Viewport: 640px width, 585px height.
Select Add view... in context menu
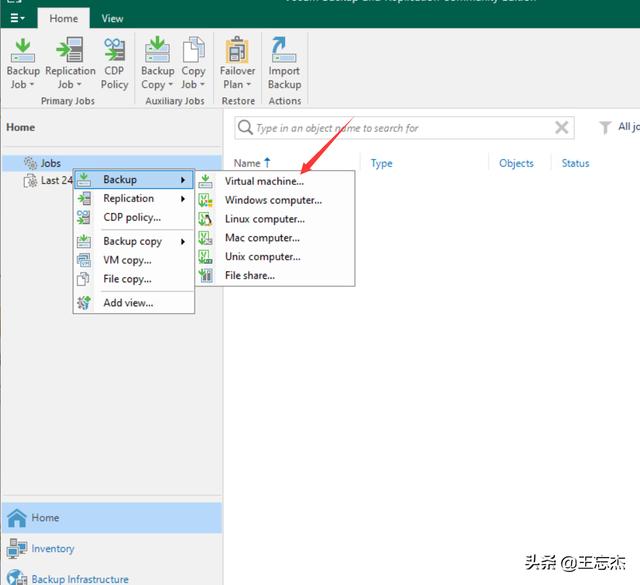coord(133,303)
